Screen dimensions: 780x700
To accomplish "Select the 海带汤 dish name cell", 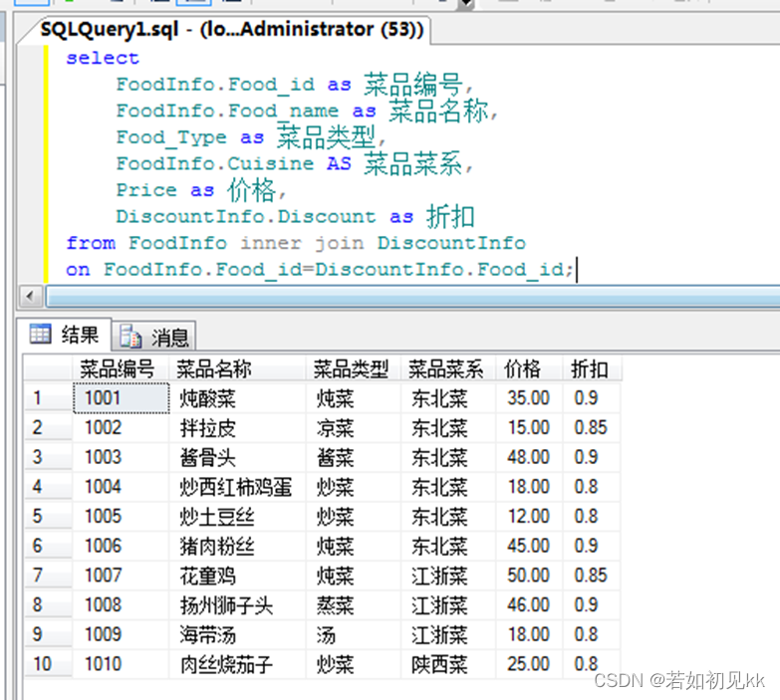I will coord(237,634).
